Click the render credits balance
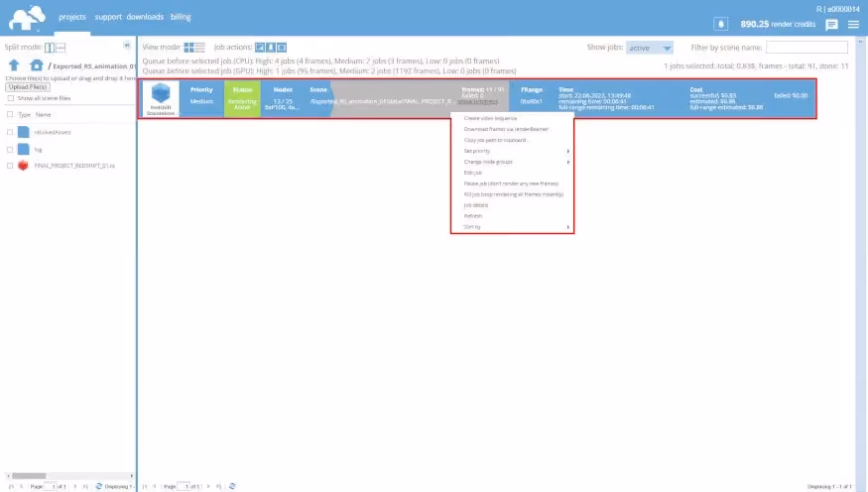Viewport: 868px width, 492px height. click(778, 25)
